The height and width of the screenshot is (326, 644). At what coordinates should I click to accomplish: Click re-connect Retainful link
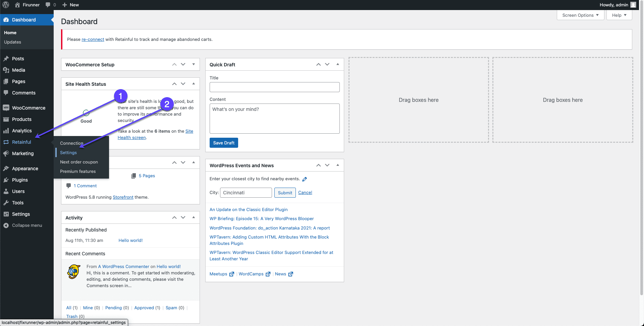point(93,39)
